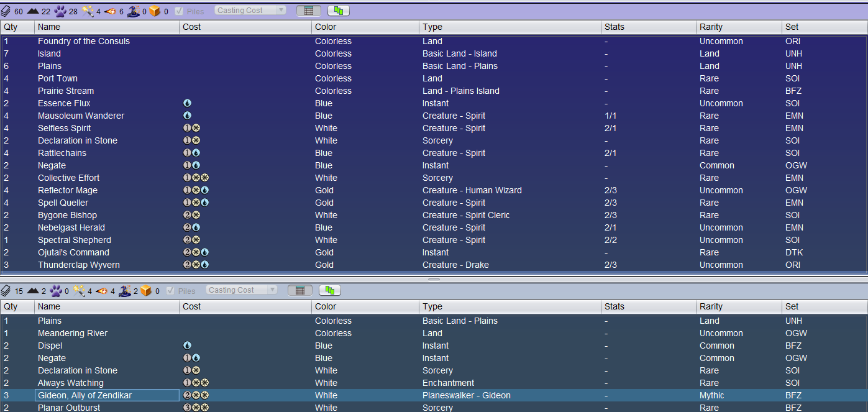Switch 15-card sideboard panel to table list view
Viewport: 868px width, 412px height.
[301, 290]
